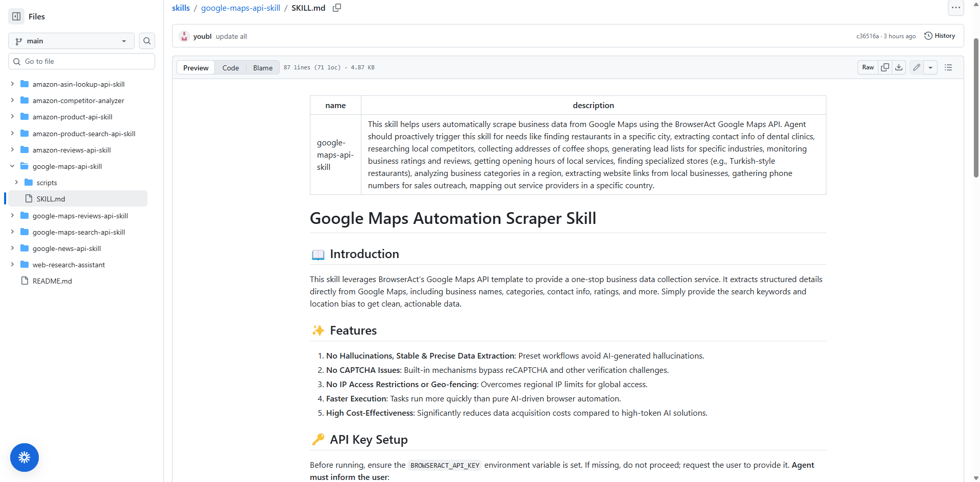Expand the scripts folder

pyautogui.click(x=17, y=182)
